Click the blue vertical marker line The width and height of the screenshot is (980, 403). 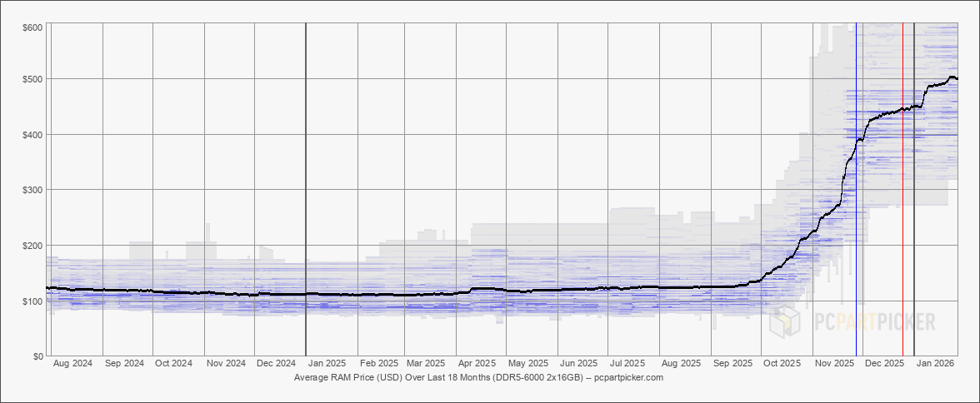pos(857,189)
